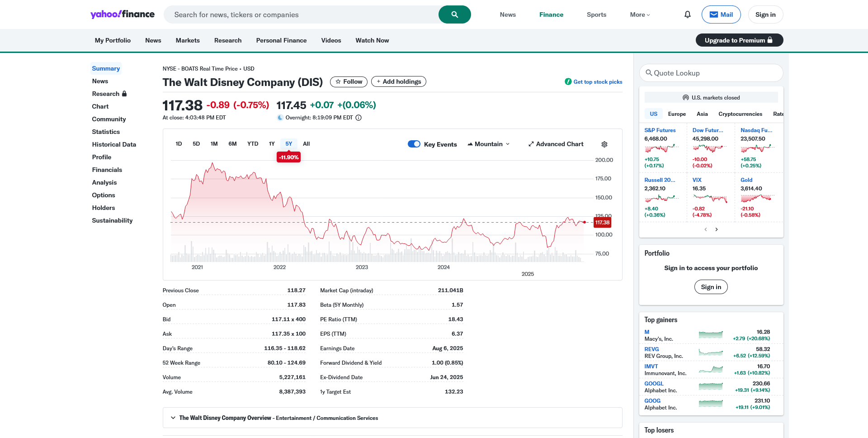Click the Add holdings button
The image size is (868, 438).
pos(398,81)
